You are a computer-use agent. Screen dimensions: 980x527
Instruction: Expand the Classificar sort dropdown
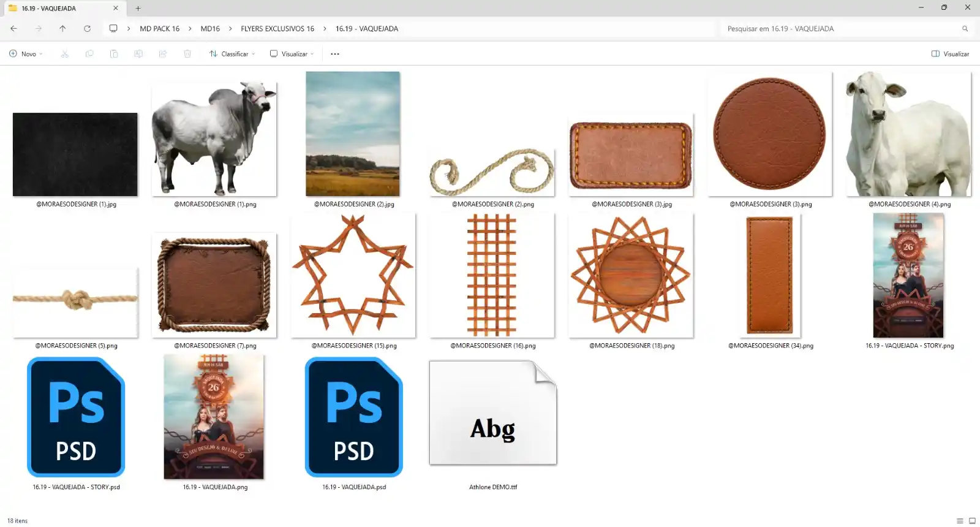(x=232, y=54)
